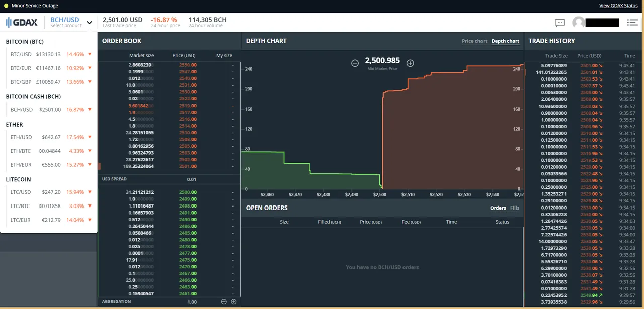This screenshot has height=309, width=644.
Task: Click the 2461.00 bid price row
Action: (169, 293)
